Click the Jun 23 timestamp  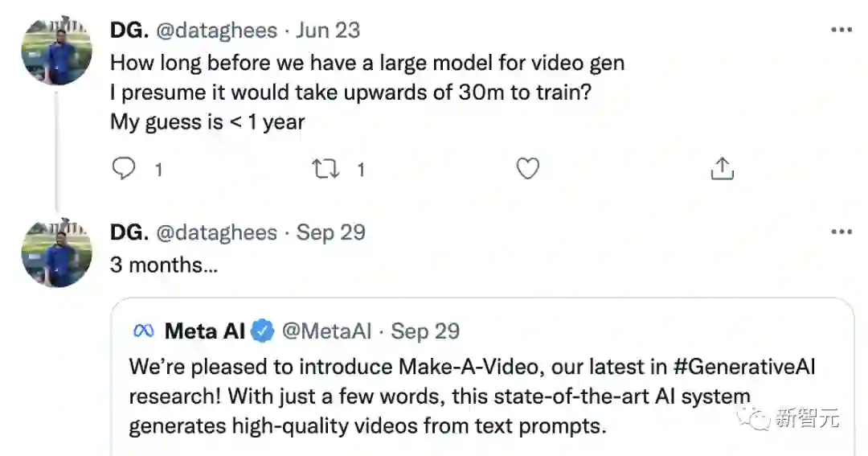point(328,31)
